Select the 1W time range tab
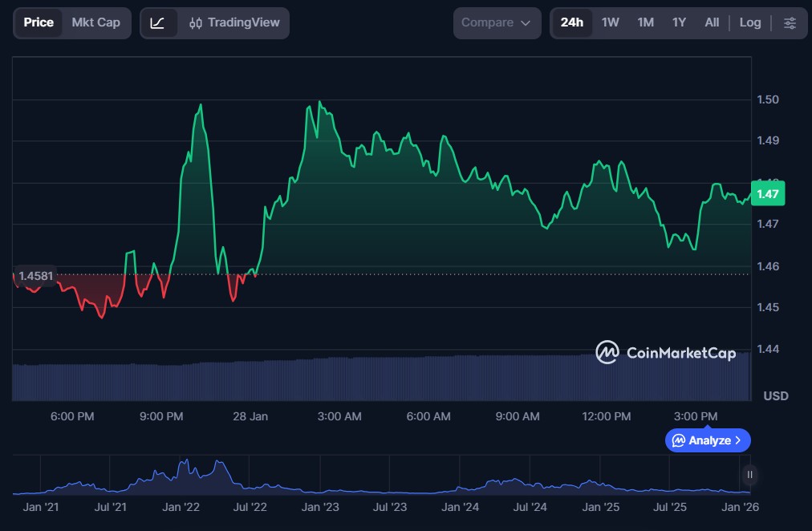The image size is (812, 531). [611, 22]
